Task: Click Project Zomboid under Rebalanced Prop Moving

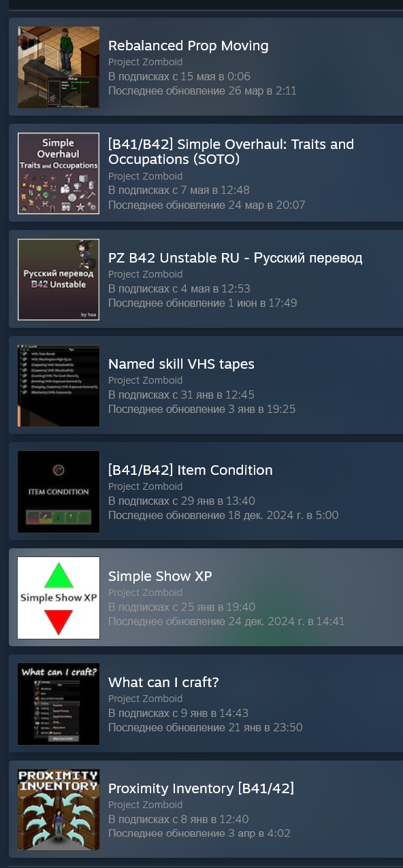Action: pyautogui.click(x=146, y=62)
